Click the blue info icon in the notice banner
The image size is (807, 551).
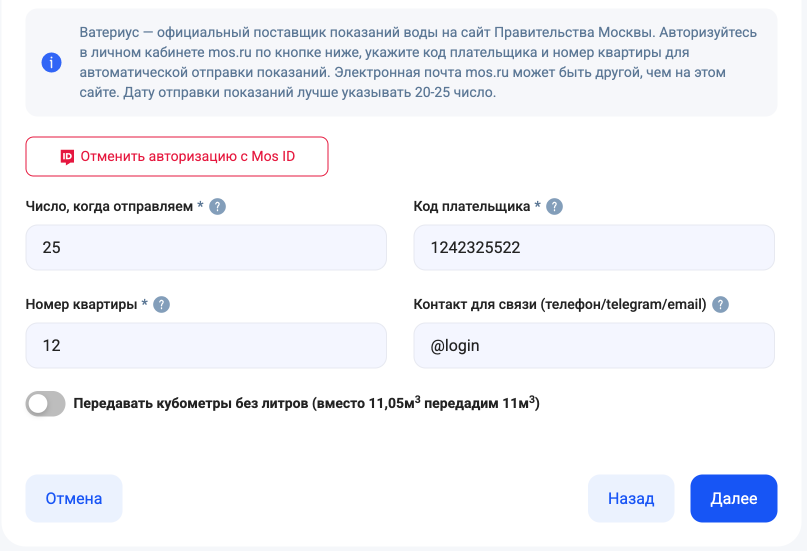tap(52, 63)
